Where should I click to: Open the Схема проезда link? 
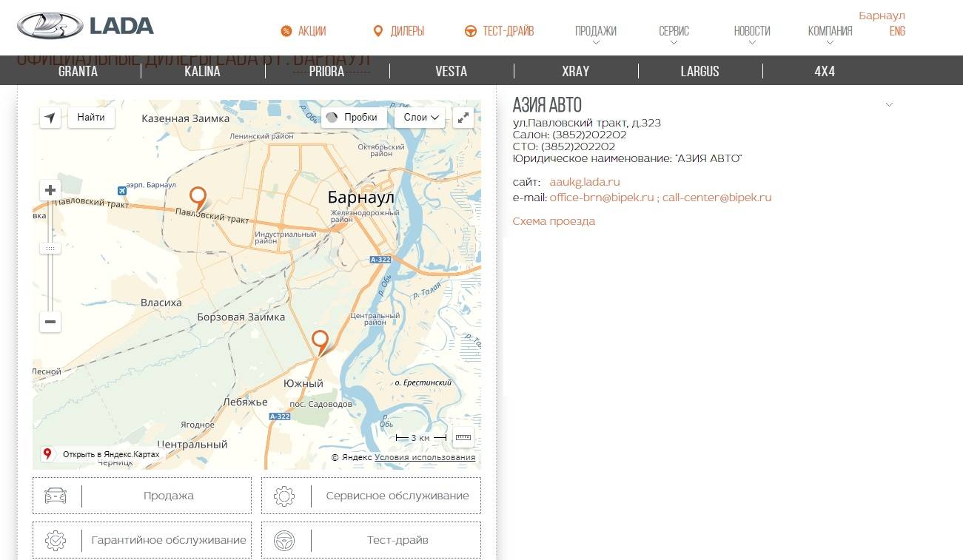click(554, 221)
